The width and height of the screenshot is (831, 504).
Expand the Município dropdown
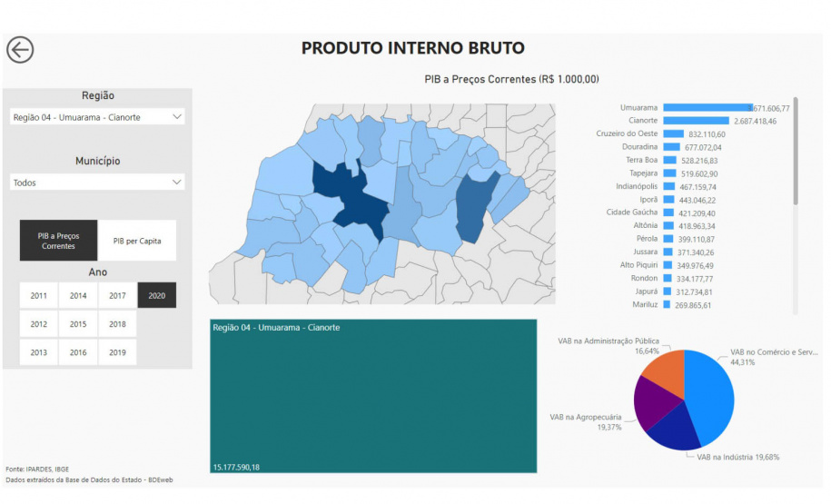[x=97, y=183]
